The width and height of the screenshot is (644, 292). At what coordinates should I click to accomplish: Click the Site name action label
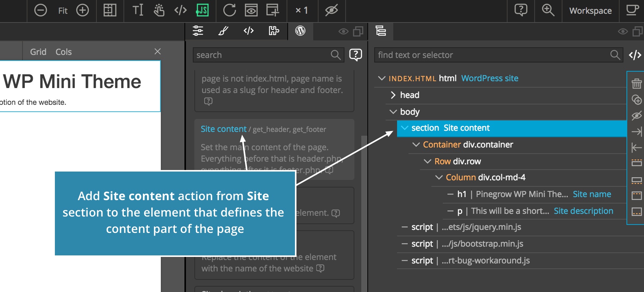592,194
